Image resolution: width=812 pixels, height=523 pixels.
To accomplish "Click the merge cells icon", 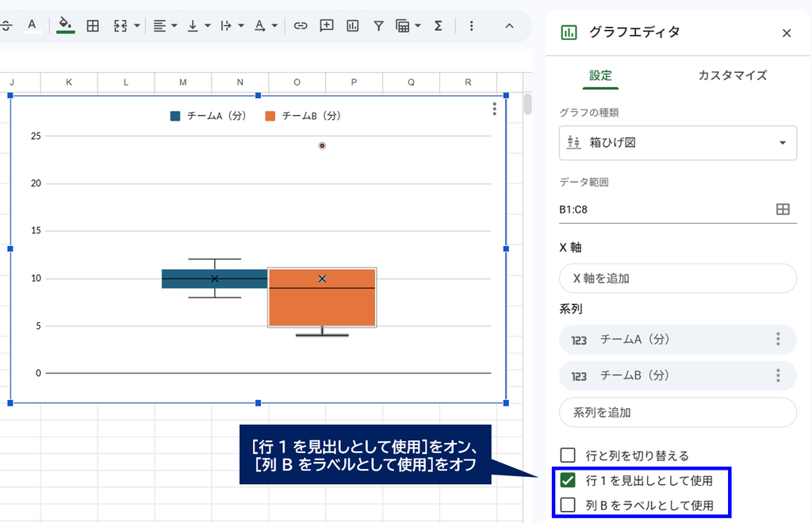I will pyautogui.click(x=121, y=25).
